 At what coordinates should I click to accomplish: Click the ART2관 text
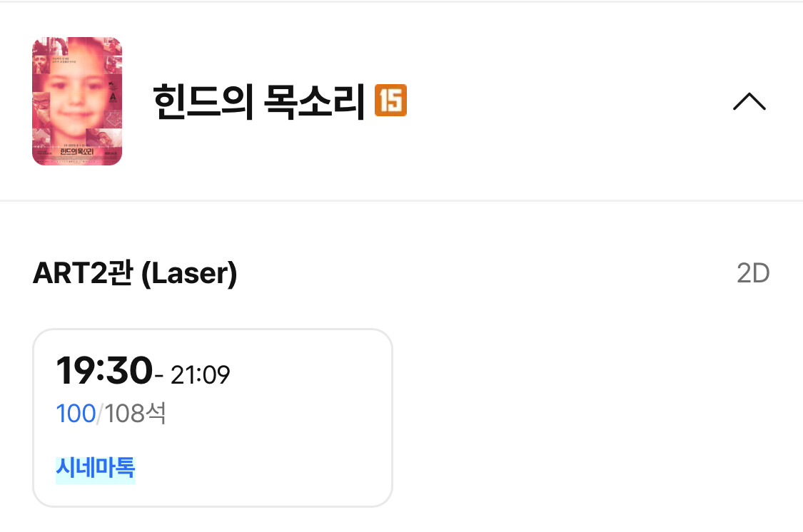[82, 275]
